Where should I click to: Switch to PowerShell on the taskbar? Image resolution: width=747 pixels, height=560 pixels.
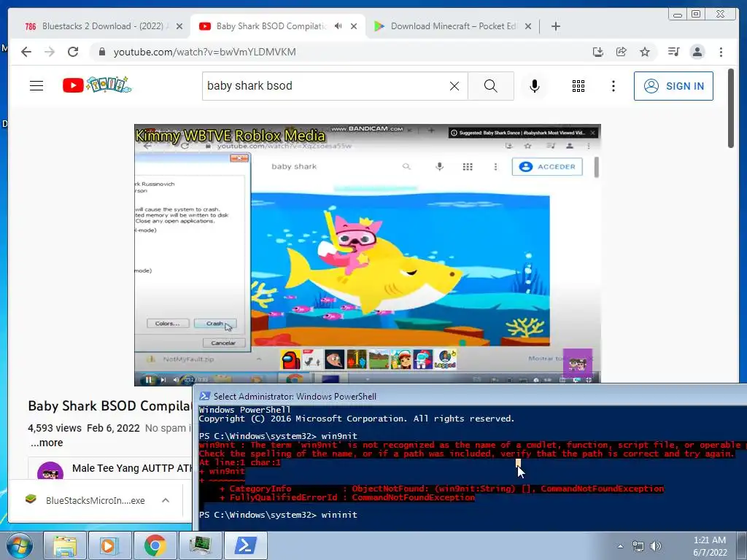point(246,545)
